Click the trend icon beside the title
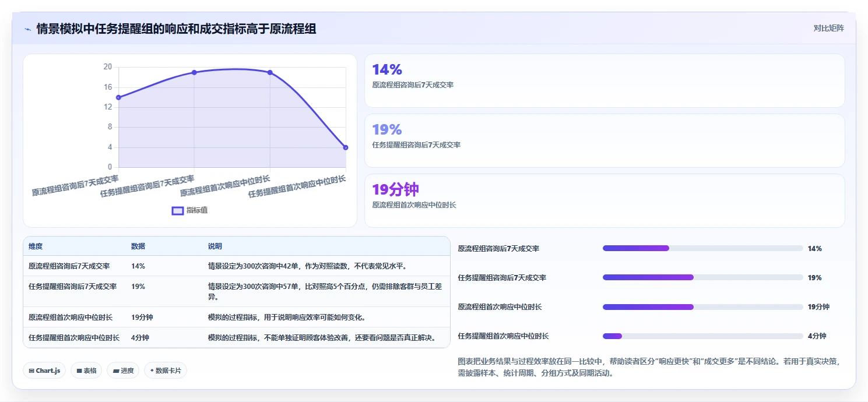 point(27,29)
